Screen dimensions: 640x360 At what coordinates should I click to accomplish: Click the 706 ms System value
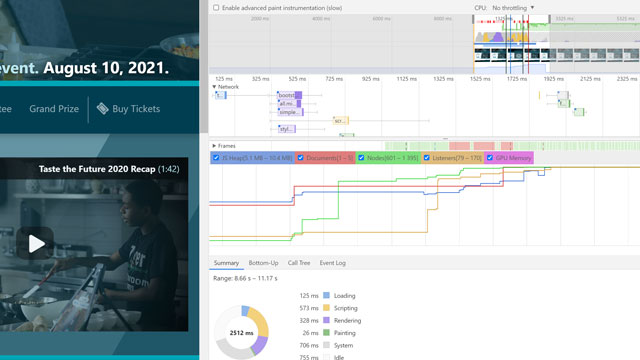pos(309,345)
